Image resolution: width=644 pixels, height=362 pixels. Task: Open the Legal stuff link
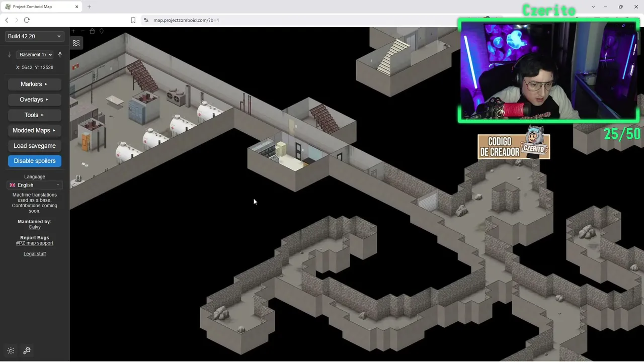coord(34,254)
